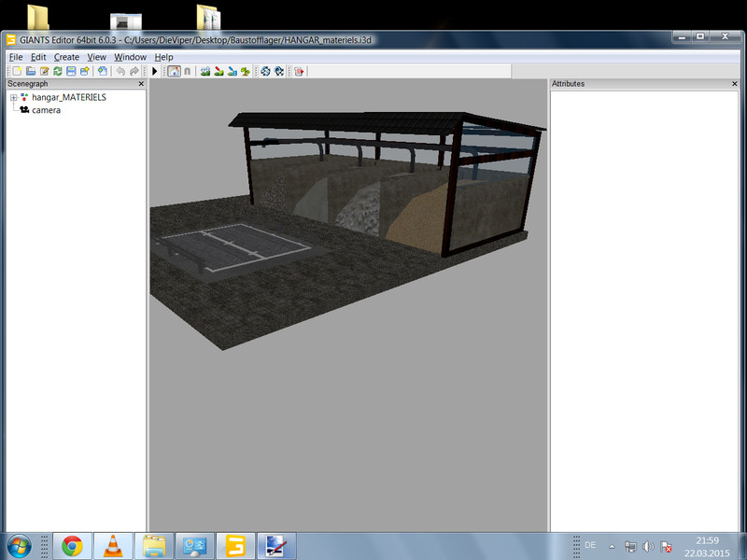
Task: Open VLC media player from taskbar
Action: point(112,545)
